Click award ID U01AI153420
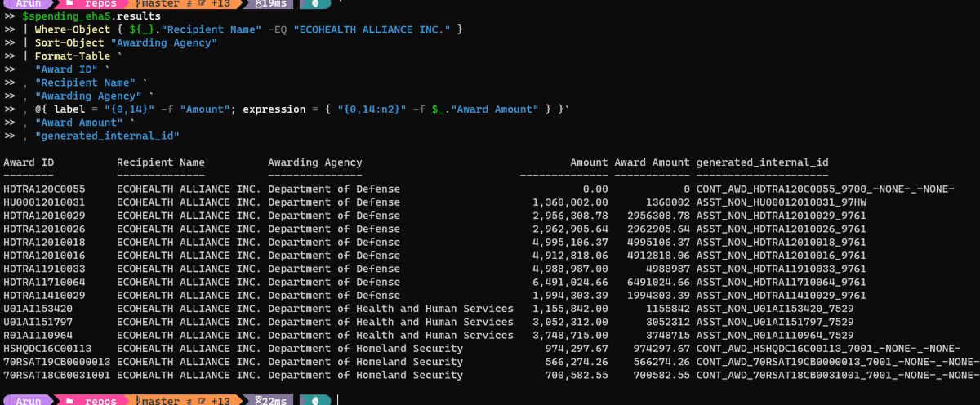The height and width of the screenshot is (405, 980). click(38, 309)
